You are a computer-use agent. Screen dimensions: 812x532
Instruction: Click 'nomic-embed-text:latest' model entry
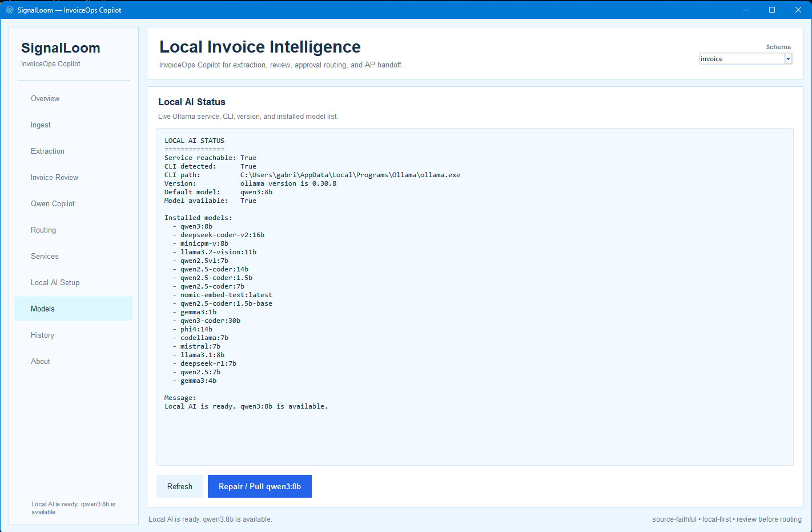226,295
